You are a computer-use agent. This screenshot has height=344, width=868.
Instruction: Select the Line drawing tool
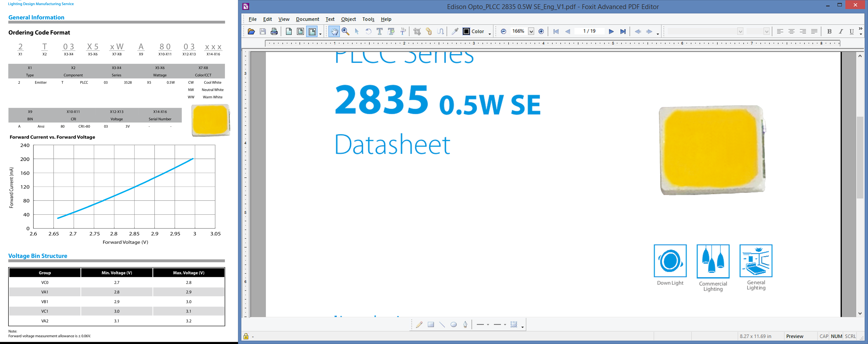pyautogui.click(x=442, y=324)
